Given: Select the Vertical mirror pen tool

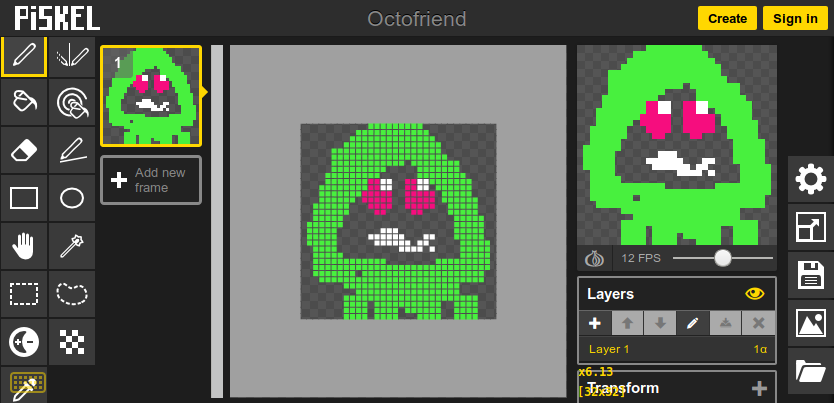Looking at the screenshot, I should 71,56.
